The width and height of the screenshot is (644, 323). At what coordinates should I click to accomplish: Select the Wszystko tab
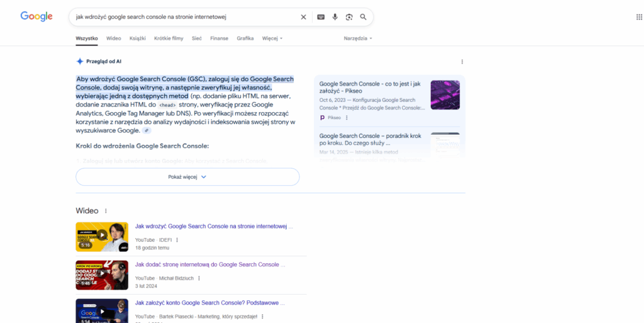click(87, 38)
